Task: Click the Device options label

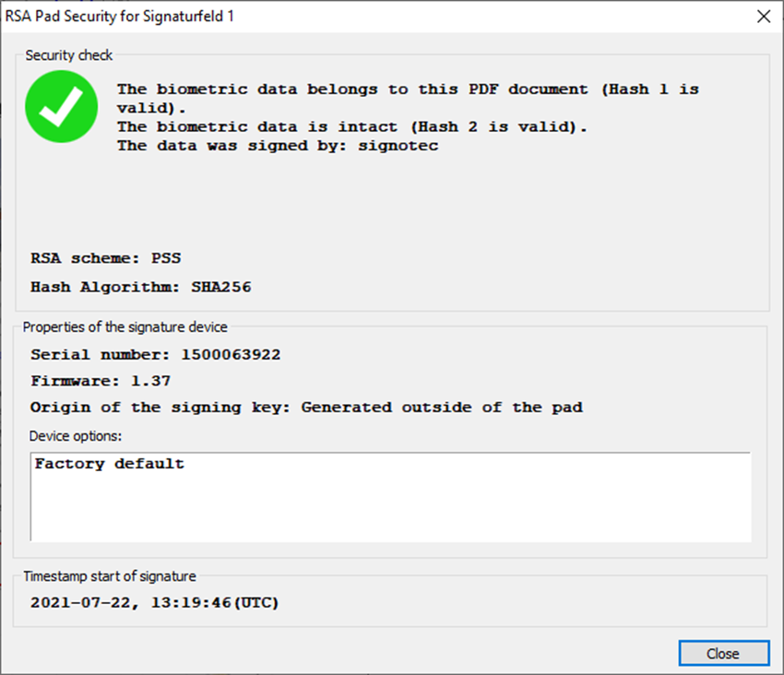Action: tap(81, 435)
